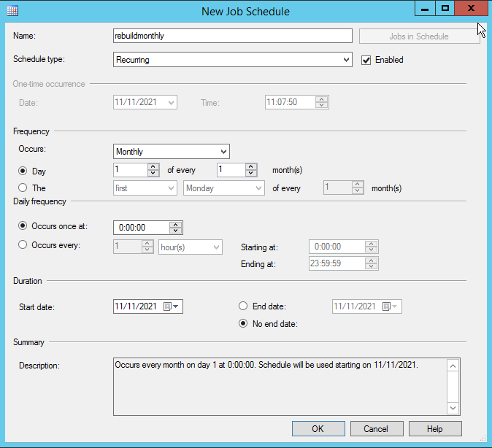This screenshot has width=492, height=448.
Task: Increase the Occurs once at time up arrow
Action: [176, 225]
